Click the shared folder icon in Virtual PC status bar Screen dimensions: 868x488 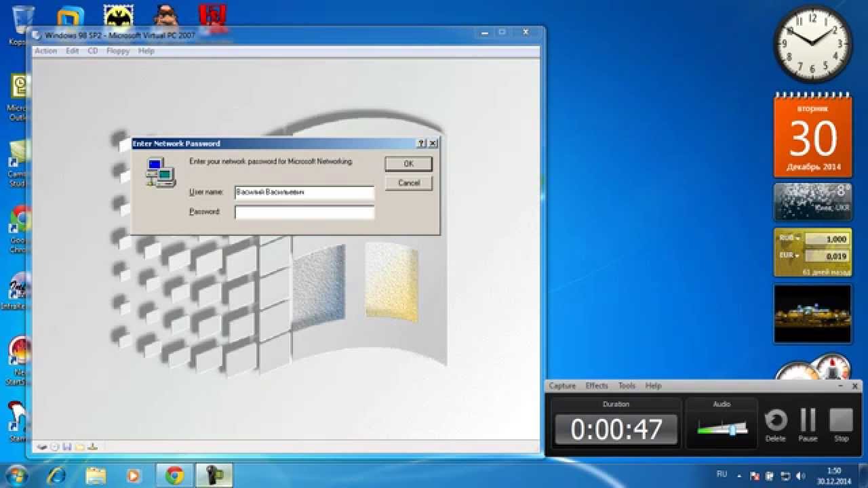tap(80, 447)
